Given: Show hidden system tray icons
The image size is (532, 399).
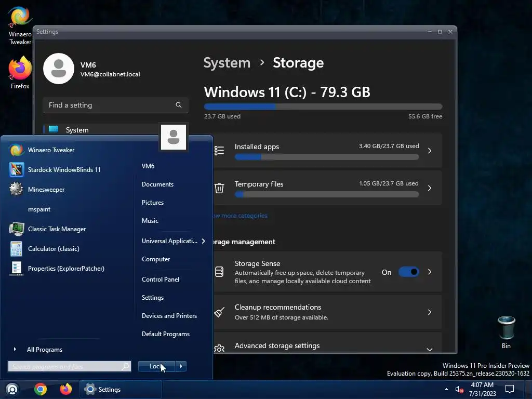Looking at the screenshot, I should (x=446, y=389).
